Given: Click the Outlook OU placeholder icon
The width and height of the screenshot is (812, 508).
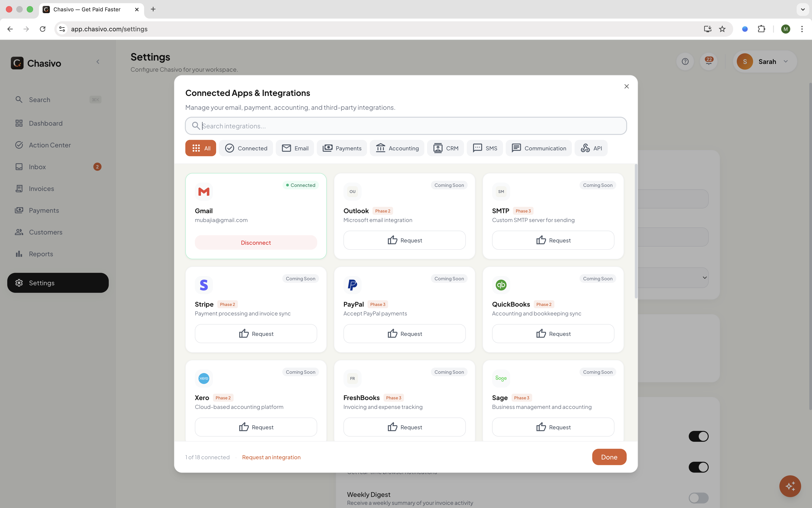Looking at the screenshot, I should click(352, 191).
